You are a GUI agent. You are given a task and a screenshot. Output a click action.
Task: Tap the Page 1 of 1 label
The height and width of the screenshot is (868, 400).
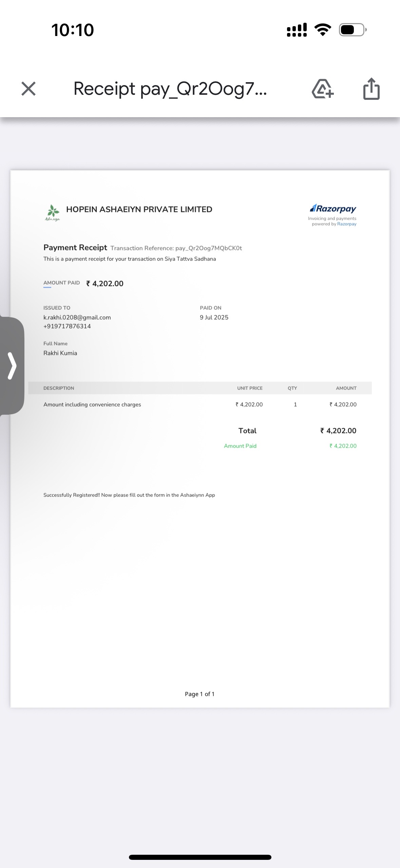(x=199, y=694)
